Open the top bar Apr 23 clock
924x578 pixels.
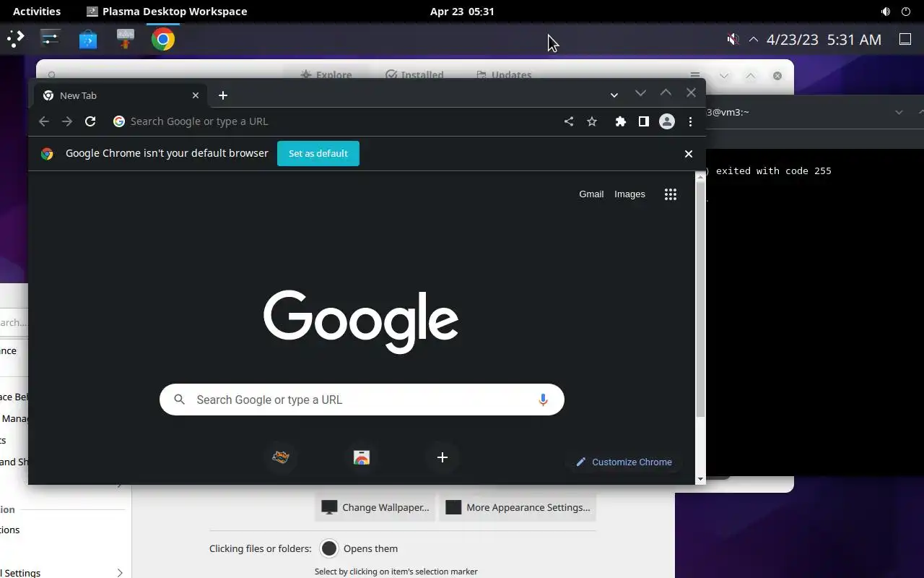tap(462, 12)
